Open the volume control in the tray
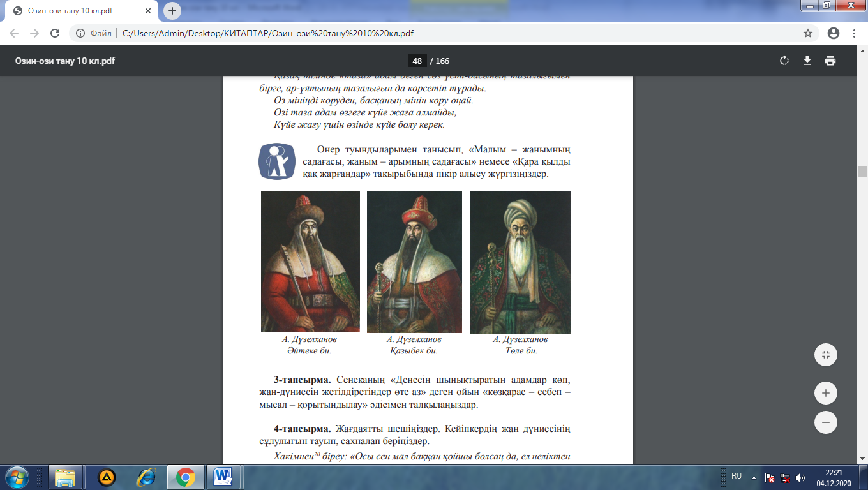 tap(800, 477)
